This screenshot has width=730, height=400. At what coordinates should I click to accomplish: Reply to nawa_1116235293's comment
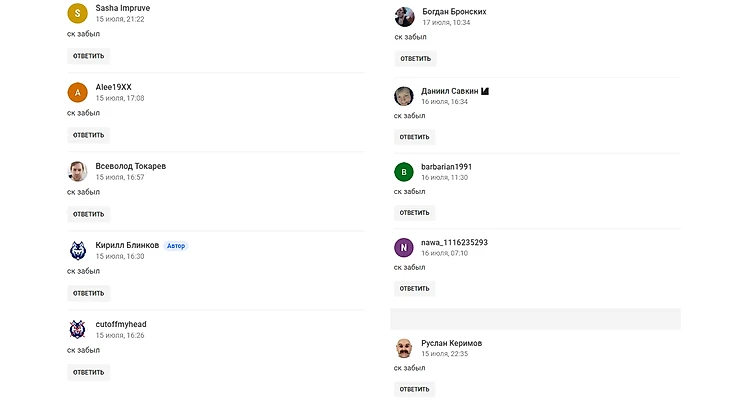pyautogui.click(x=414, y=289)
